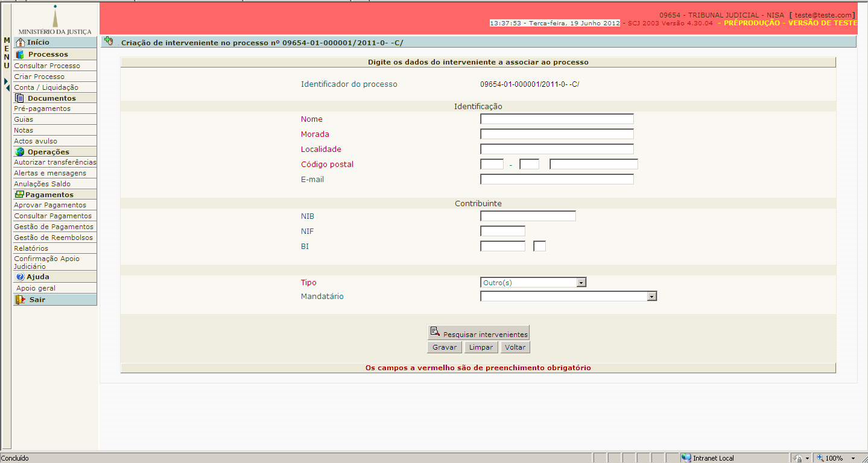Click the Pagamentos section icon
Screen dimensions: 868x463
20,195
